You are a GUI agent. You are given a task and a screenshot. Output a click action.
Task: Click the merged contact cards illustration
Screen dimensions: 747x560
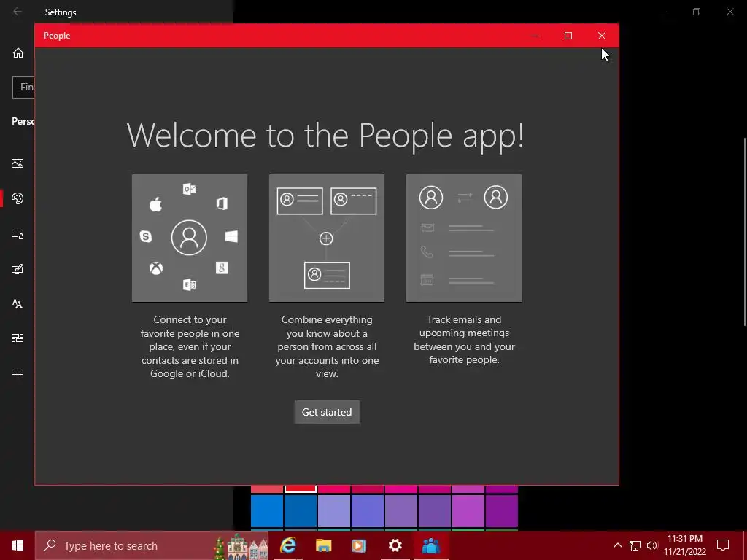327,238
